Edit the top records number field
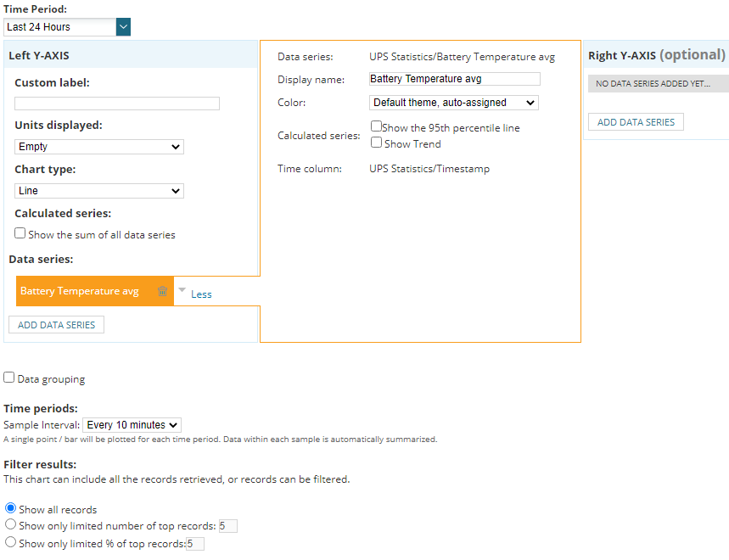 coord(227,526)
